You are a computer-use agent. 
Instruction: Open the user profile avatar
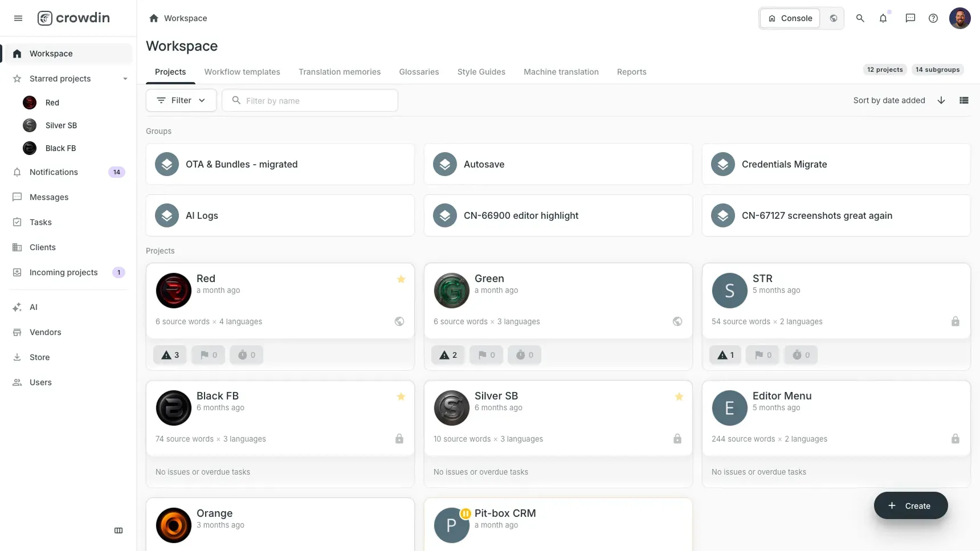coord(960,18)
